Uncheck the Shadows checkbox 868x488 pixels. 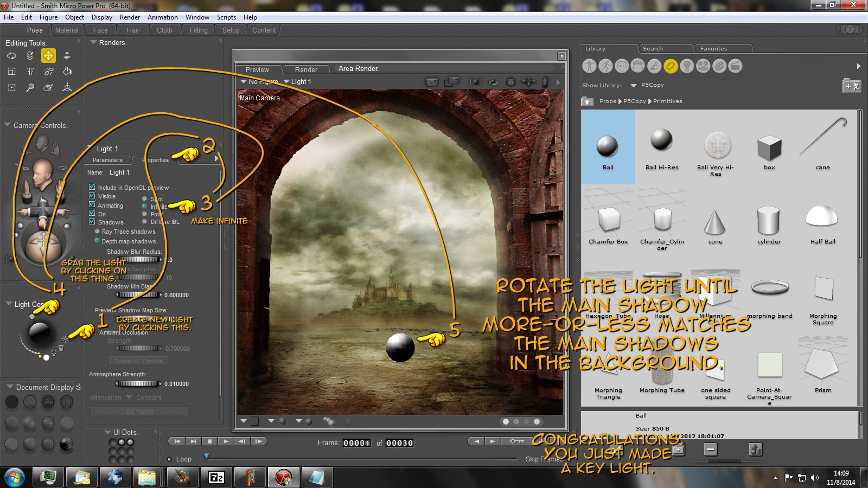(92, 222)
